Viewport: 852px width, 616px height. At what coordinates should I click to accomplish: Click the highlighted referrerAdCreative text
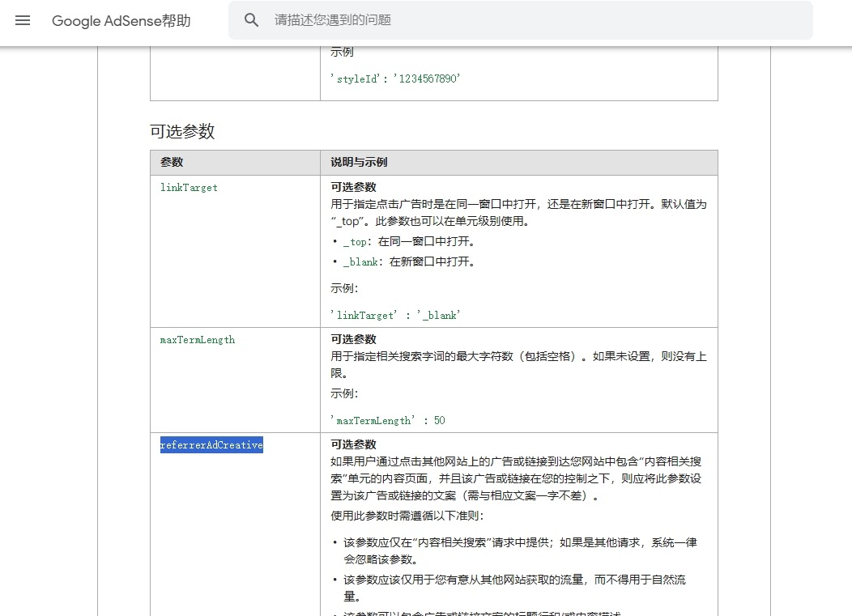pyautogui.click(x=211, y=444)
